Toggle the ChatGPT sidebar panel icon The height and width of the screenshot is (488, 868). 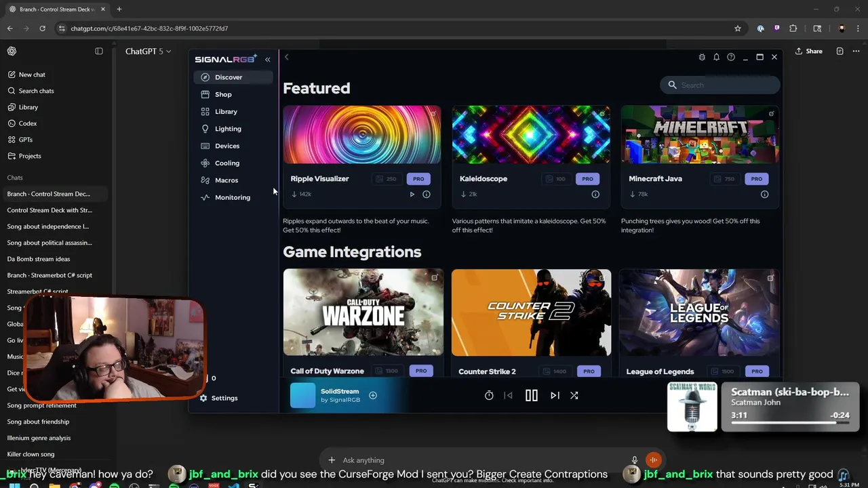coord(99,52)
